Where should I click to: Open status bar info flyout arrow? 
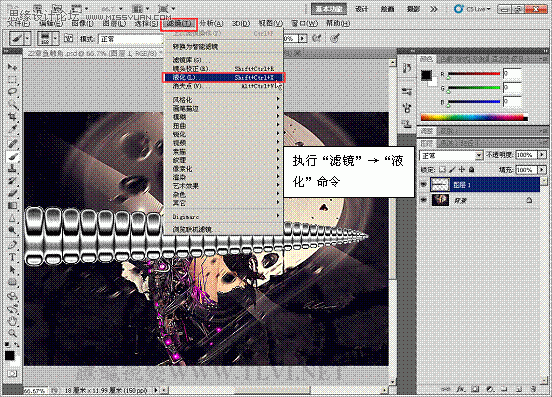(x=156, y=390)
